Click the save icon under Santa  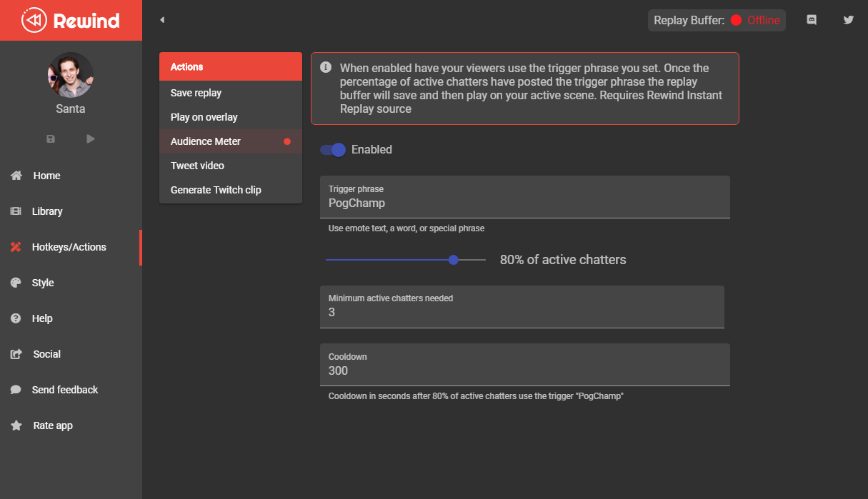(51, 138)
